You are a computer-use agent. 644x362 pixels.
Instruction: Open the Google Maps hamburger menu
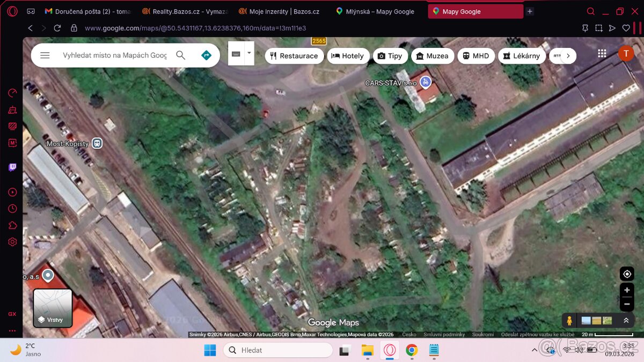[x=45, y=55]
